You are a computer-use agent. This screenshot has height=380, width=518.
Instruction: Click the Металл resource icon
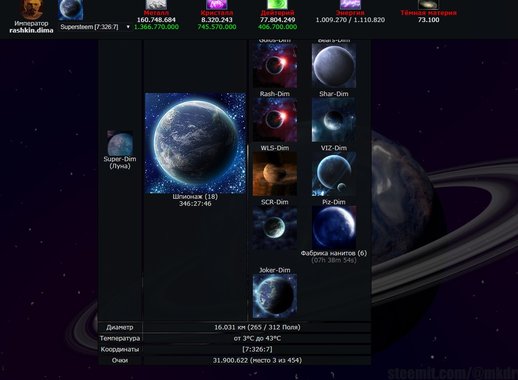pos(156,4)
